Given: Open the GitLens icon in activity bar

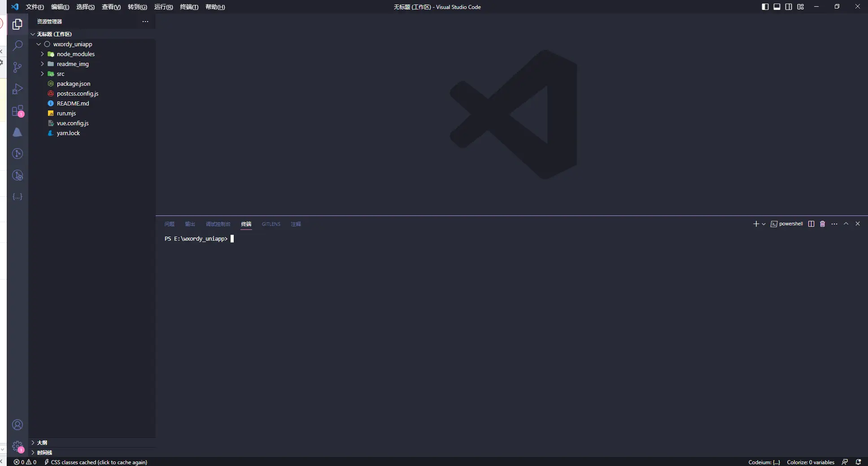Looking at the screenshot, I should (17, 154).
